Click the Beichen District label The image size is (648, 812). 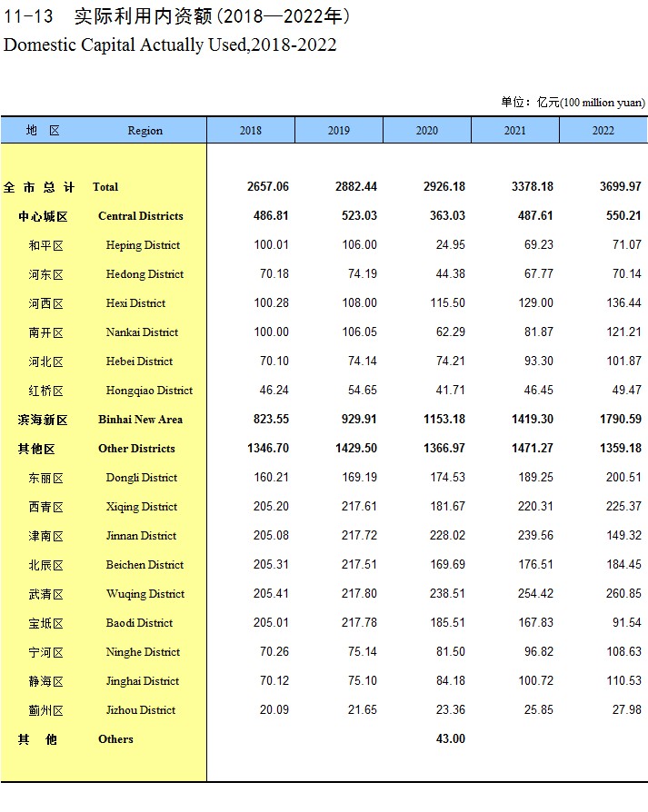click(145, 564)
